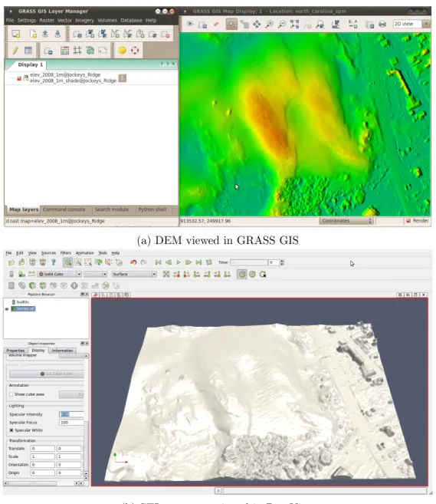Open Sources menu in ParaView

[48, 253]
